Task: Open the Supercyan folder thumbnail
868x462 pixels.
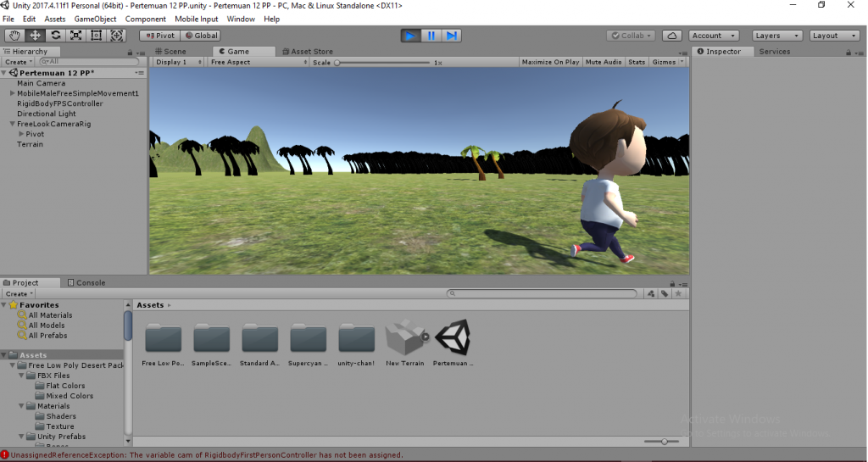Action: click(x=309, y=338)
